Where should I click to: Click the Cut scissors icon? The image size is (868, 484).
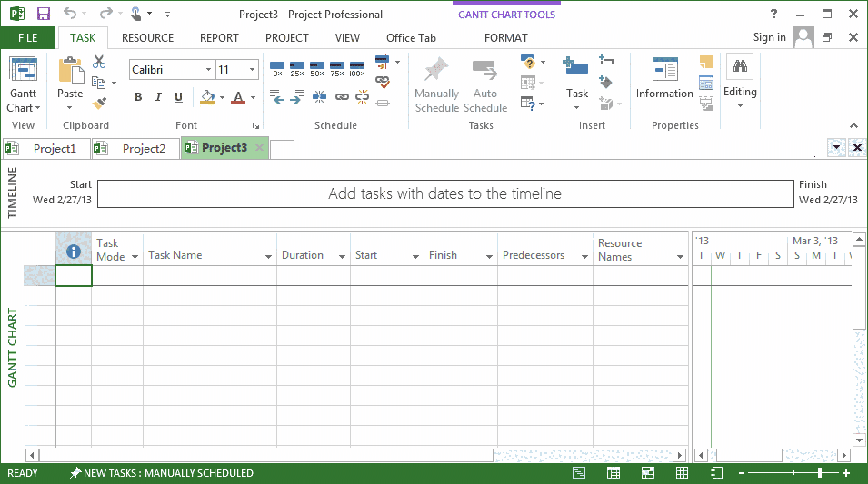pos(99,62)
